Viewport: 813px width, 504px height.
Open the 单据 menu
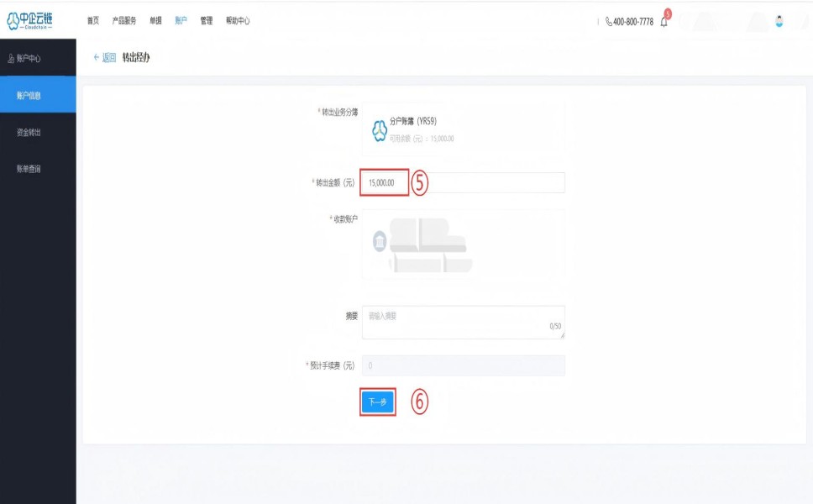(155, 21)
